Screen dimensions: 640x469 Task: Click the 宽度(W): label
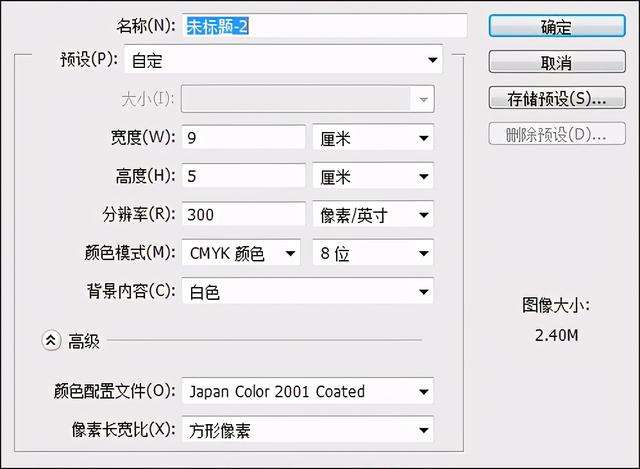[x=143, y=138]
